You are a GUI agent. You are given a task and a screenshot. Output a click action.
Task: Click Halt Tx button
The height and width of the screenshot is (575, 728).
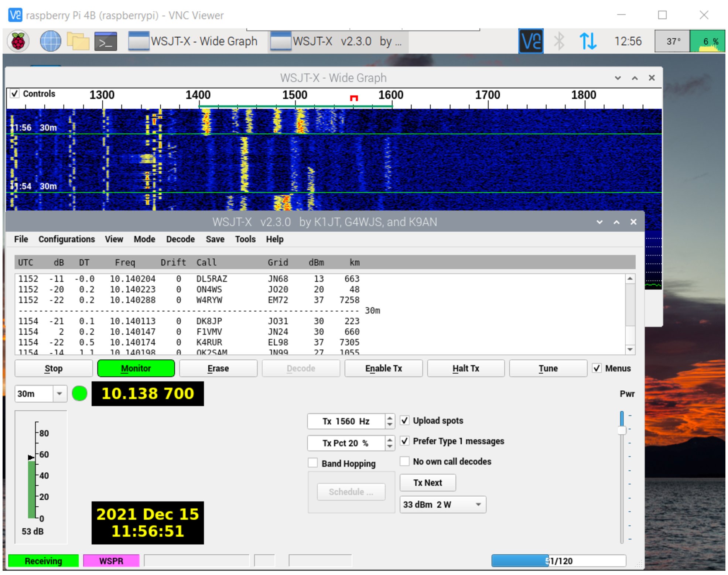(x=466, y=369)
